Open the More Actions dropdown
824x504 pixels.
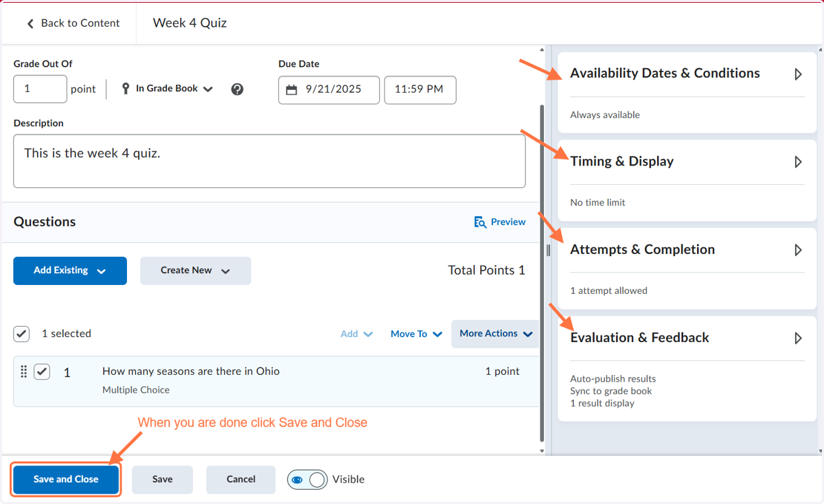pos(496,334)
